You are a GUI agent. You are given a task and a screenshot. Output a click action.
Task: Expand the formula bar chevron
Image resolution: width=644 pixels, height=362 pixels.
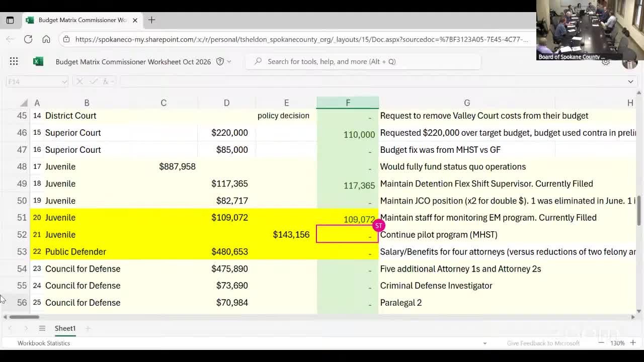click(630, 81)
